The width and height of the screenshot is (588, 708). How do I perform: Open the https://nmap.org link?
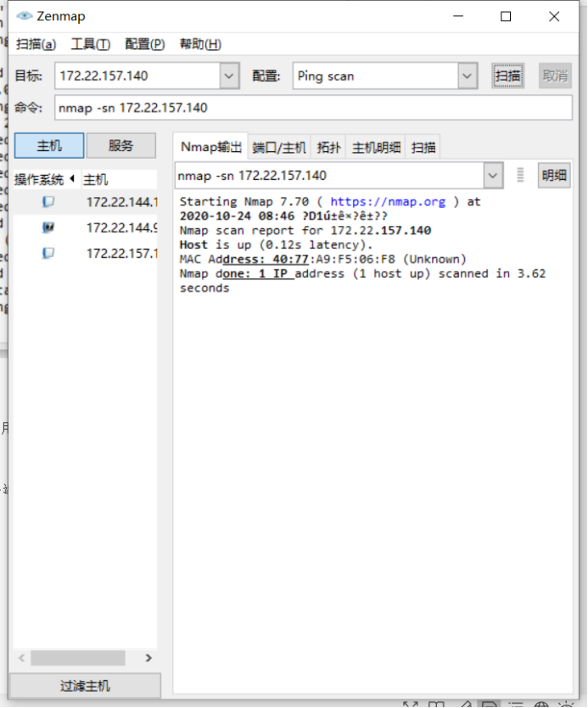point(388,201)
